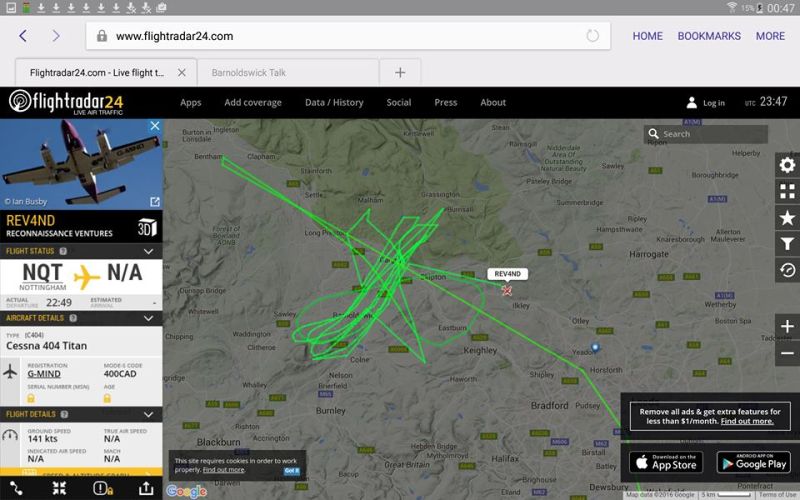The image size is (800, 500).
Task: Open the Google Play download button
Action: coord(754,462)
